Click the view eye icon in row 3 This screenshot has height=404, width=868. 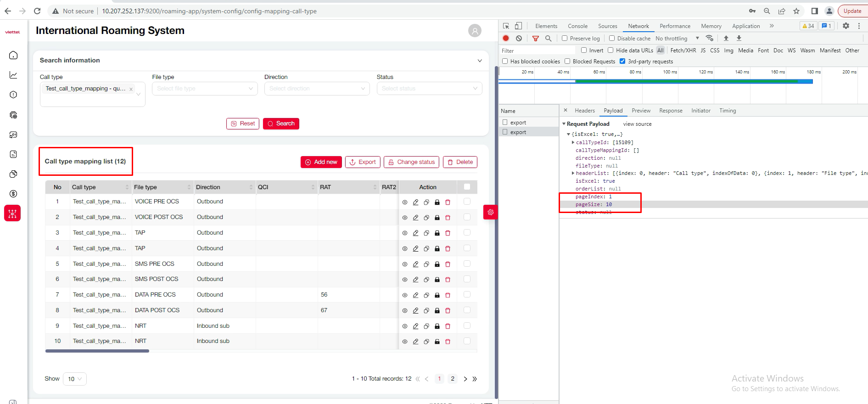(405, 233)
